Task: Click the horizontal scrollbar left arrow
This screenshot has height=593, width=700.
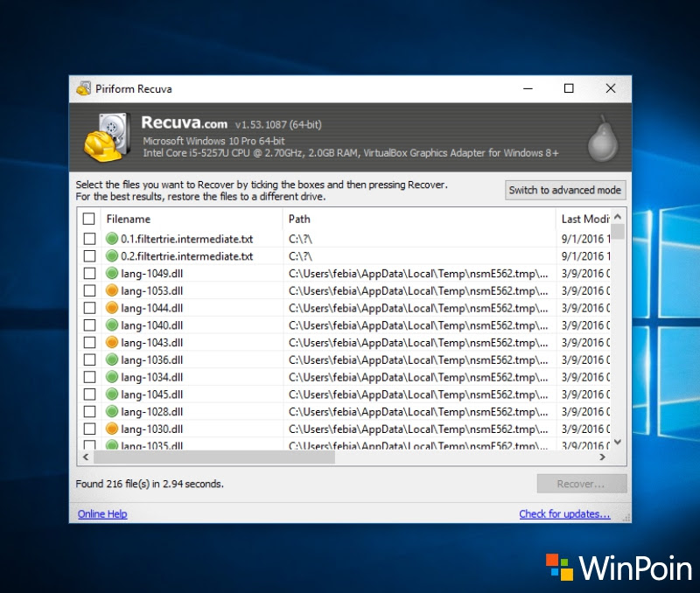Action: (x=86, y=457)
